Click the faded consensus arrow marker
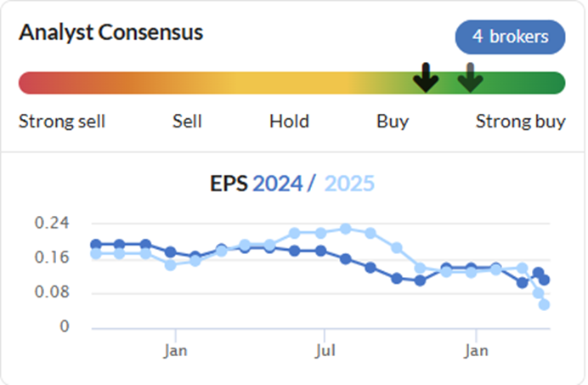The height and width of the screenshot is (385, 588). point(470,77)
